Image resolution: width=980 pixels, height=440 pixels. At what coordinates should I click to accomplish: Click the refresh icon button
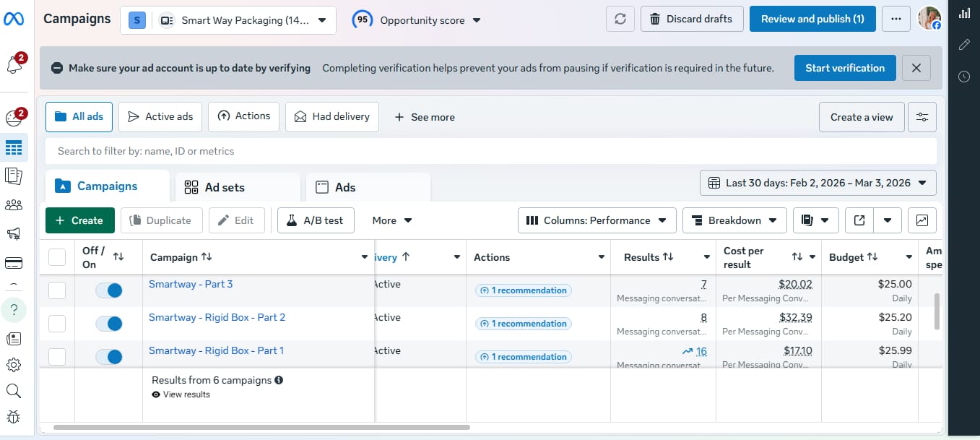pos(620,19)
